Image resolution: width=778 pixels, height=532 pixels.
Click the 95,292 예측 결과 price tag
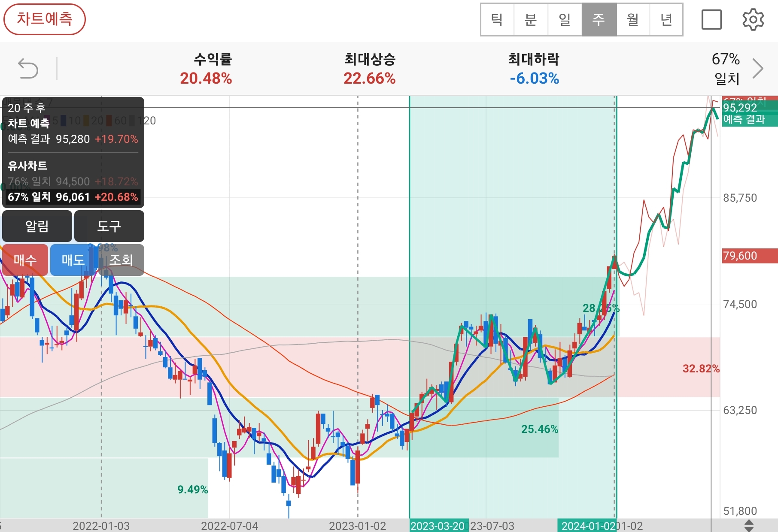(750, 113)
